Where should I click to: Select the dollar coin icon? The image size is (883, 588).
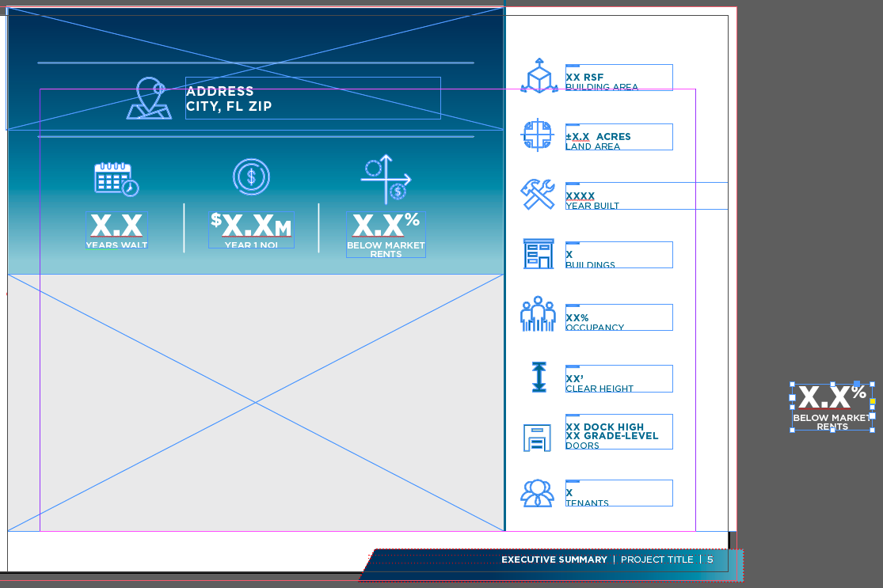pos(251,176)
